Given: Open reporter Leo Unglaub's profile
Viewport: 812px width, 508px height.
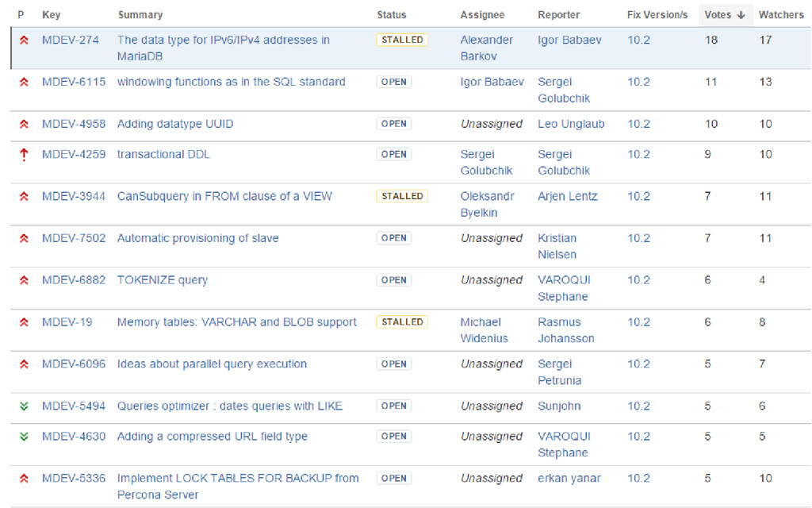Looking at the screenshot, I should [x=571, y=124].
